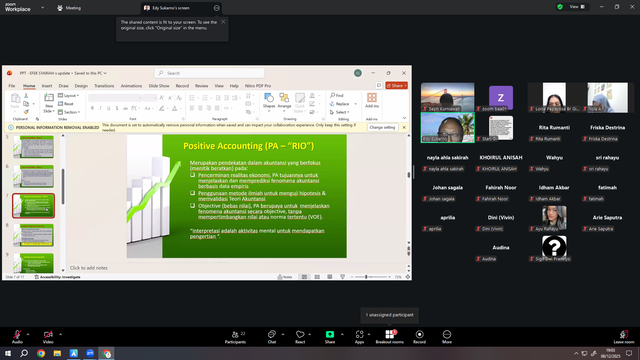Turn on camera with Video button

tap(48, 337)
